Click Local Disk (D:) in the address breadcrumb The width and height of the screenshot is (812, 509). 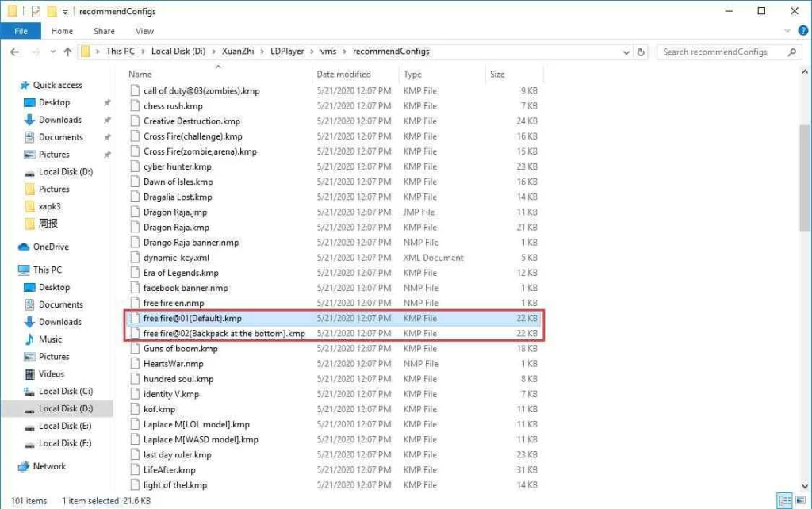[178, 52]
